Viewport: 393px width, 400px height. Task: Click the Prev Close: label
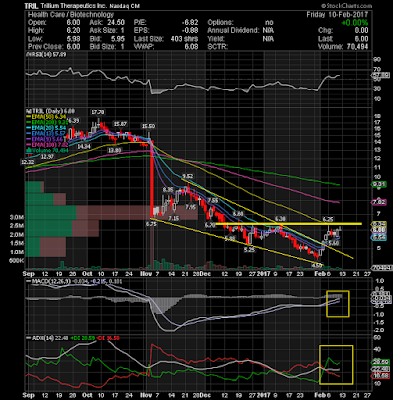point(45,47)
